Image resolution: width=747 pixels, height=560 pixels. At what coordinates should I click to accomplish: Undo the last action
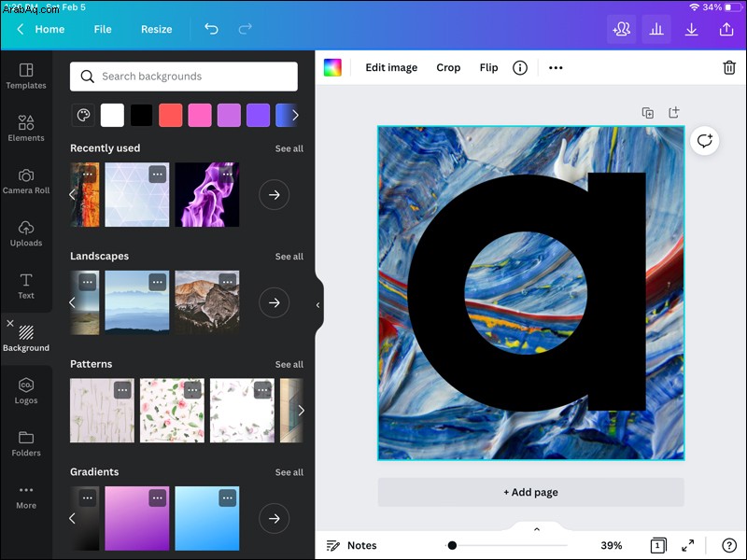(x=211, y=29)
